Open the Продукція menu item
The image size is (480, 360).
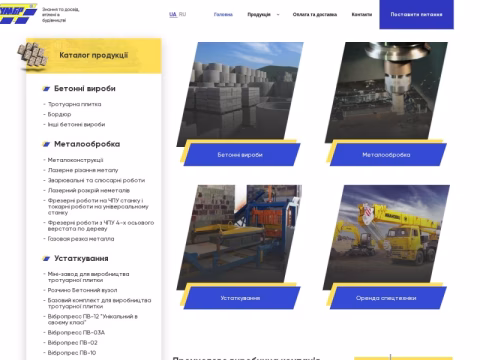(259, 14)
